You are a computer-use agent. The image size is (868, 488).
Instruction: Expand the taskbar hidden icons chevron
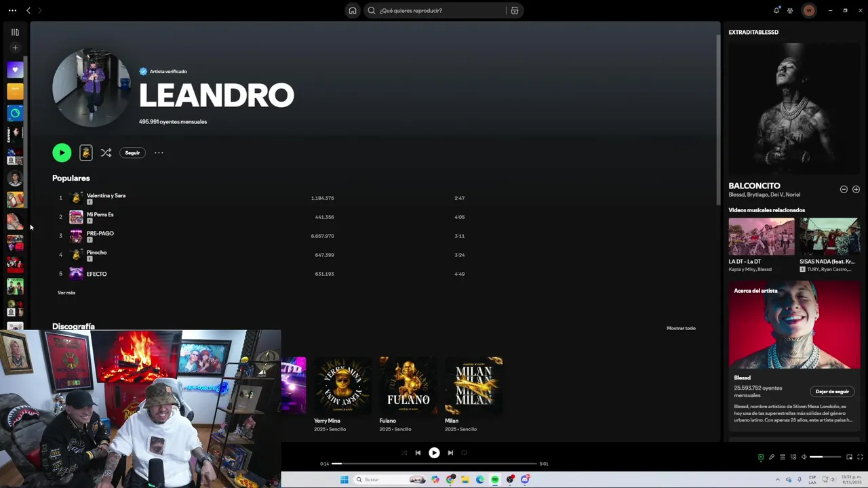click(778, 480)
